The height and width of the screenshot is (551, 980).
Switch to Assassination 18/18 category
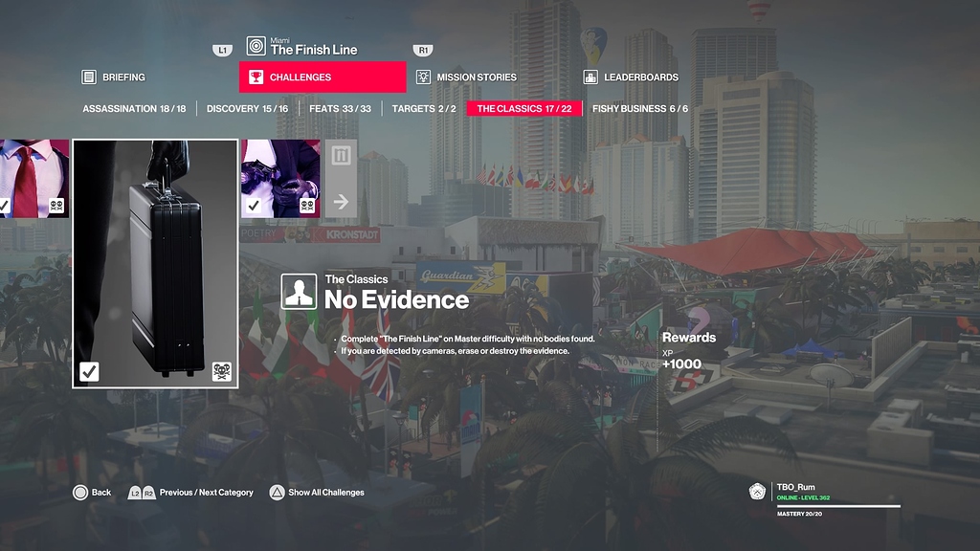point(134,109)
